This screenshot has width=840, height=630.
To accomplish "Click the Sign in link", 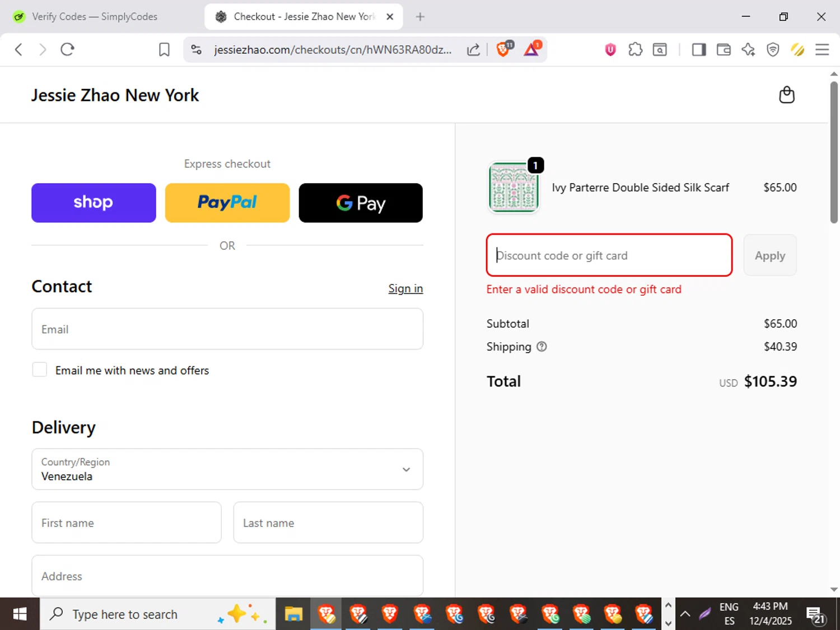I will point(405,288).
